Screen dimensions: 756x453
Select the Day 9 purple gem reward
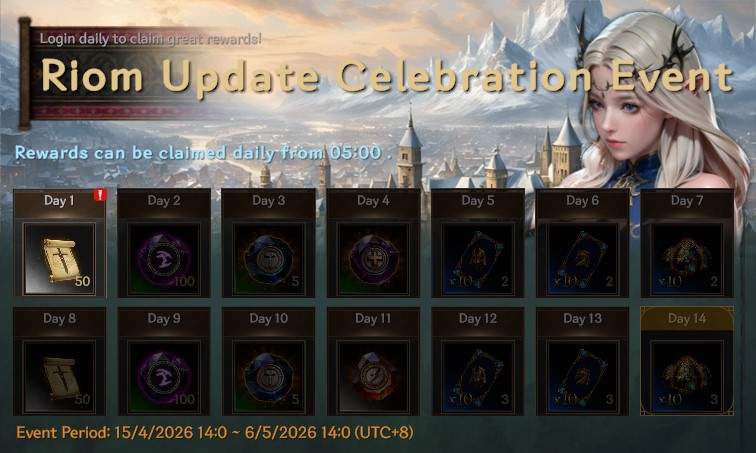[164, 377]
